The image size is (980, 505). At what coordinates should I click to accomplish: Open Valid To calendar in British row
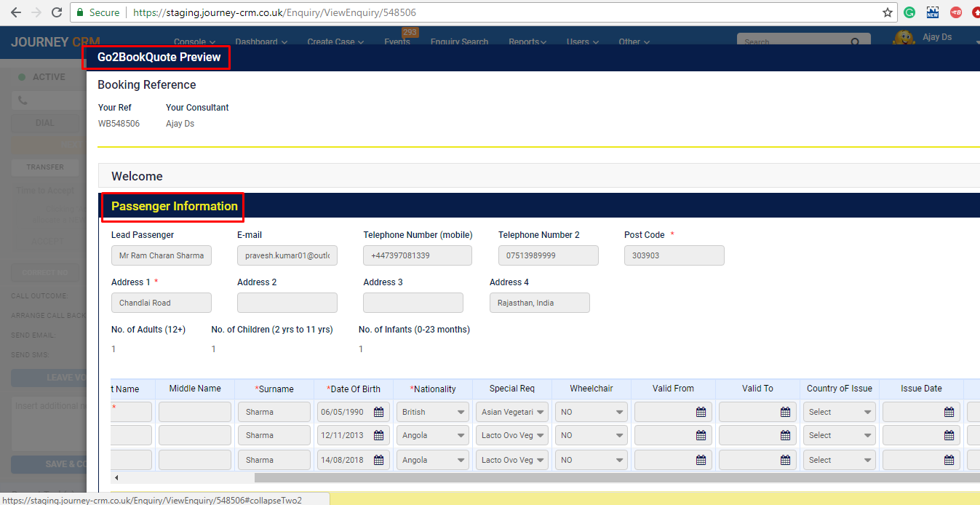785,412
